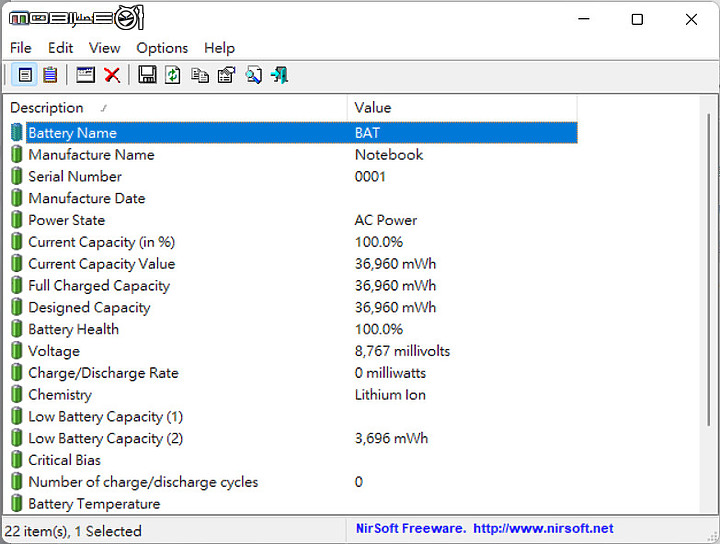Open the Options menu
This screenshot has height=544, width=720.
(162, 48)
